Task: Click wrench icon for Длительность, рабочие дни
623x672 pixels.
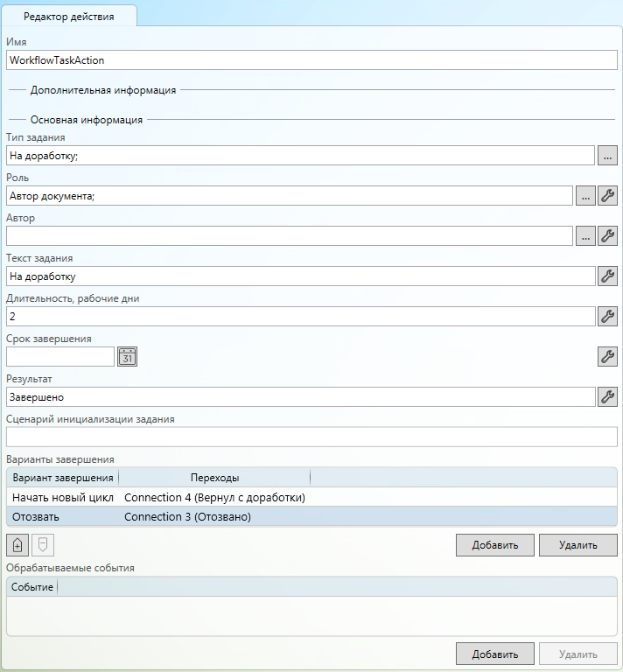Action: coord(608,316)
